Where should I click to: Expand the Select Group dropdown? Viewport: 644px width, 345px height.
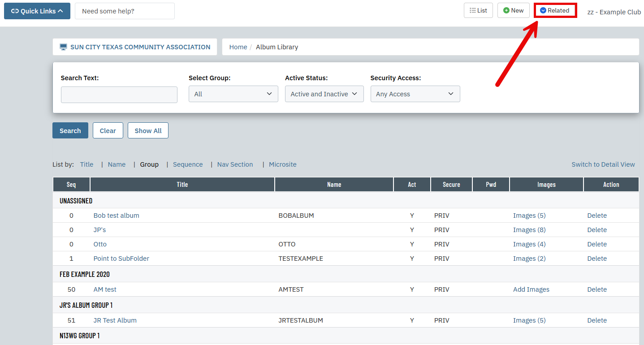233,94
